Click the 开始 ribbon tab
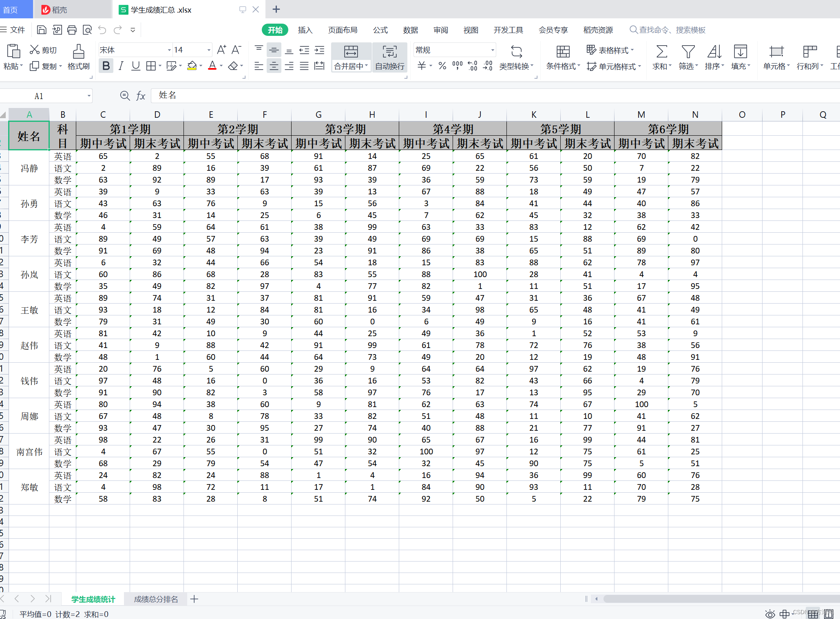This screenshot has width=840, height=619. (275, 30)
